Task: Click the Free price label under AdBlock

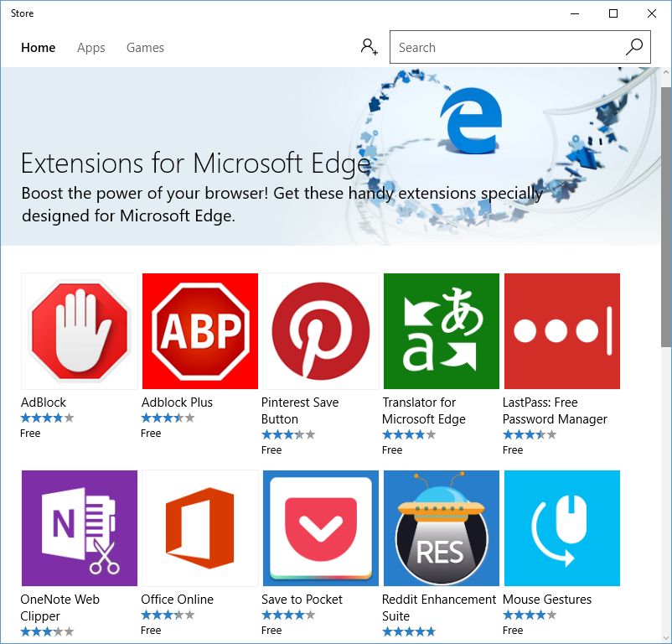Action: 30,433
